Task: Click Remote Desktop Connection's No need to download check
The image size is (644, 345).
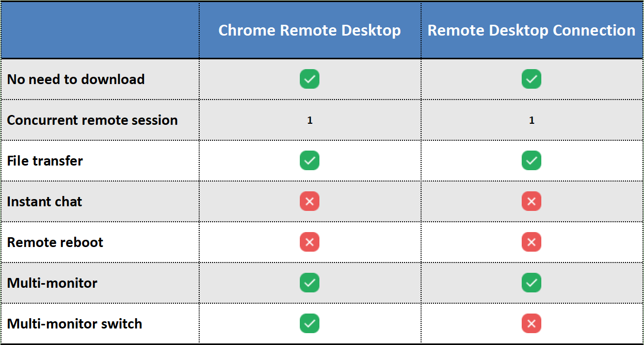Action: (532, 79)
